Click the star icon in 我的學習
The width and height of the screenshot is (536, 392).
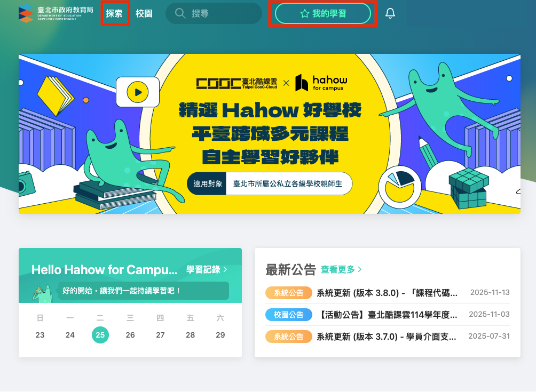pyautogui.click(x=305, y=14)
